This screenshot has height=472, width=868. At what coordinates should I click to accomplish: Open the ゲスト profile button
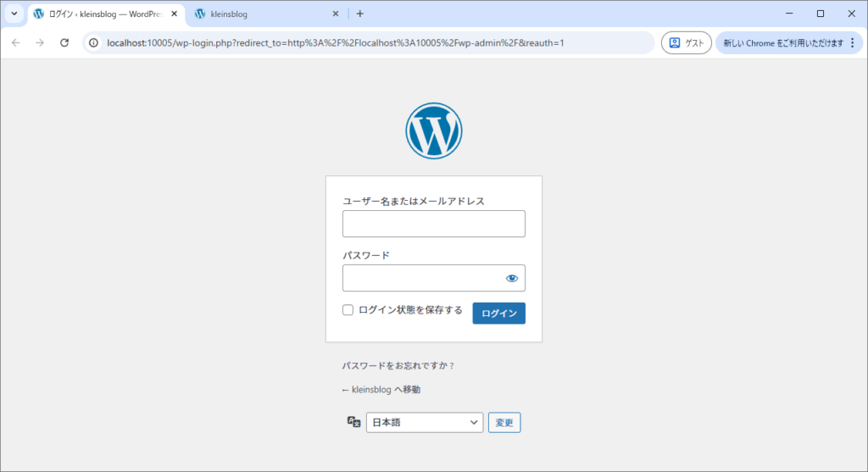[x=686, y=43]
